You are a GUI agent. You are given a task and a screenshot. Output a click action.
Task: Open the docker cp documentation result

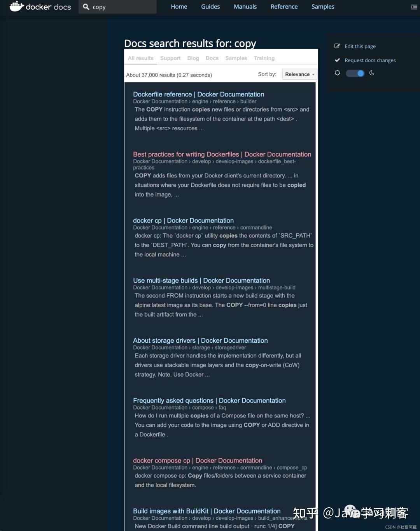(183, 221)
